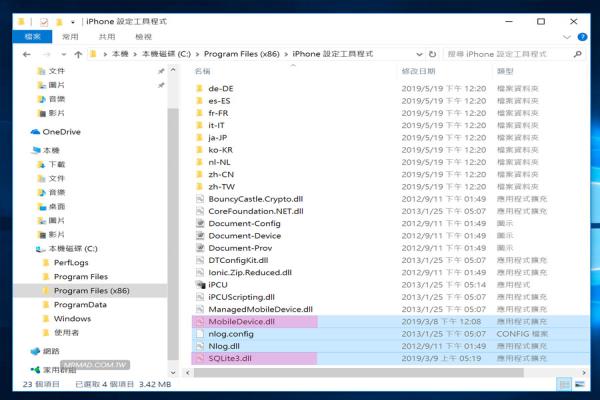Open the Help question mark icon
The image size is (600, 400).
[582, 37]
